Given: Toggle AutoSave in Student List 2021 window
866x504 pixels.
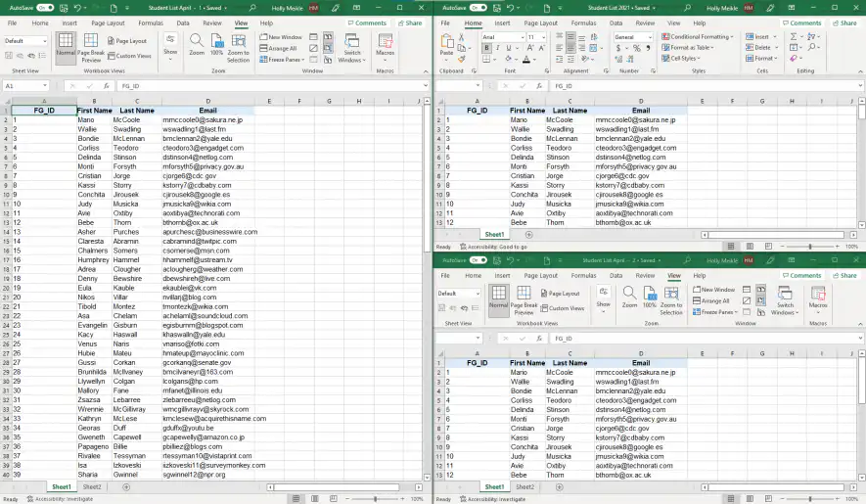Looking at the screenshot, I should (x=479, y=8).
